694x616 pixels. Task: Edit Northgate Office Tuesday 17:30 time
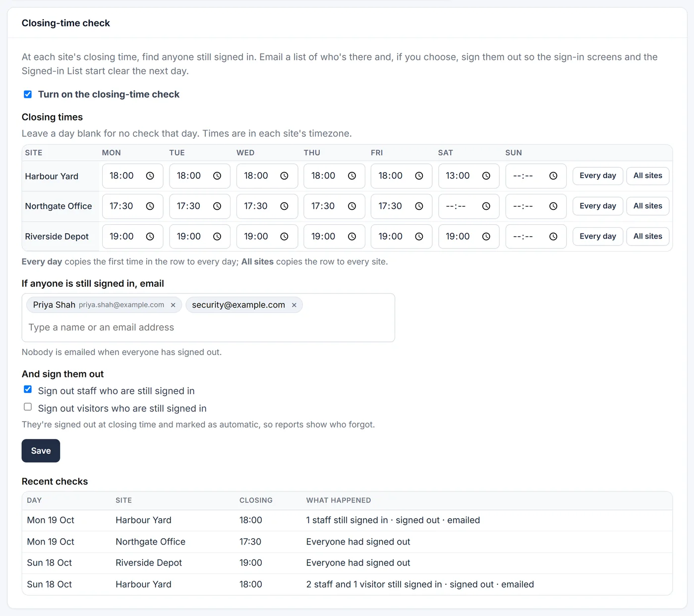199,206
